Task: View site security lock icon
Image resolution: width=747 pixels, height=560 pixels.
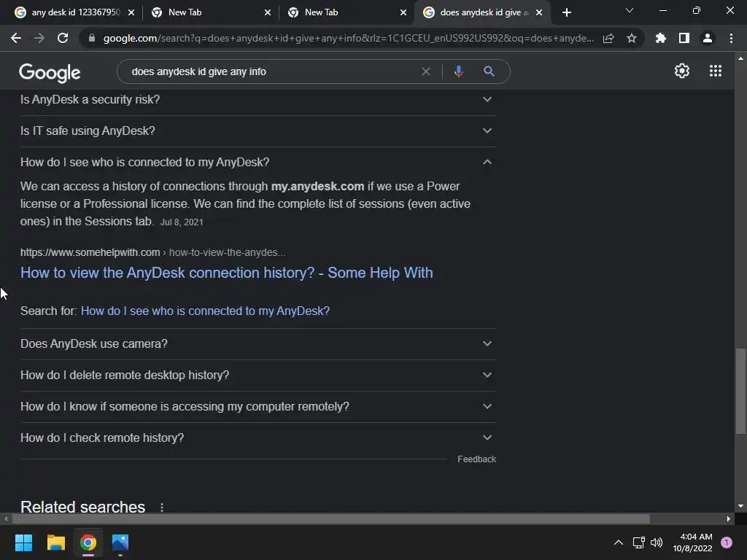Action: click(x=91, y=38)
